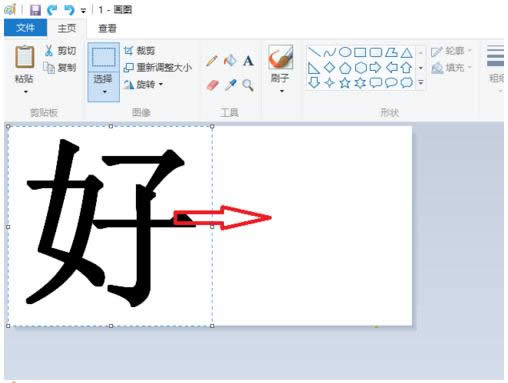Open the 旋转 dropdown
This screenshot has width=508, height=383.
click(x=143, y=84)
